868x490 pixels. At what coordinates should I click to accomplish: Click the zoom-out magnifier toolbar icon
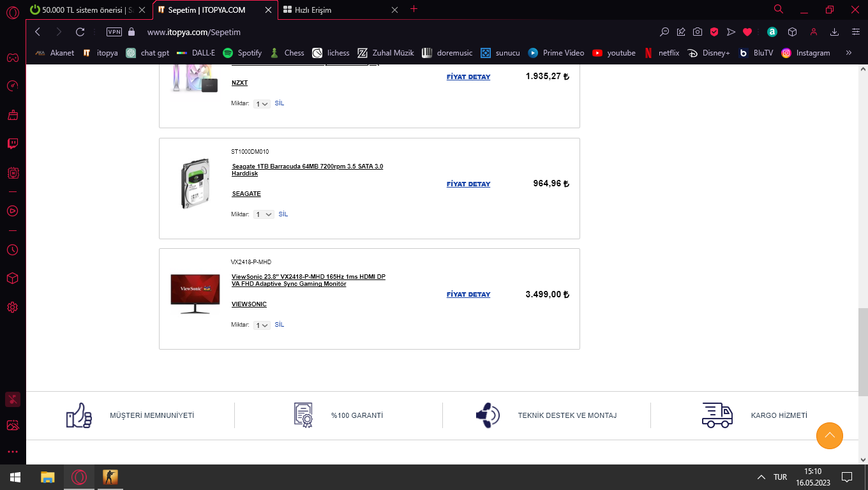[x=664, y=32]
